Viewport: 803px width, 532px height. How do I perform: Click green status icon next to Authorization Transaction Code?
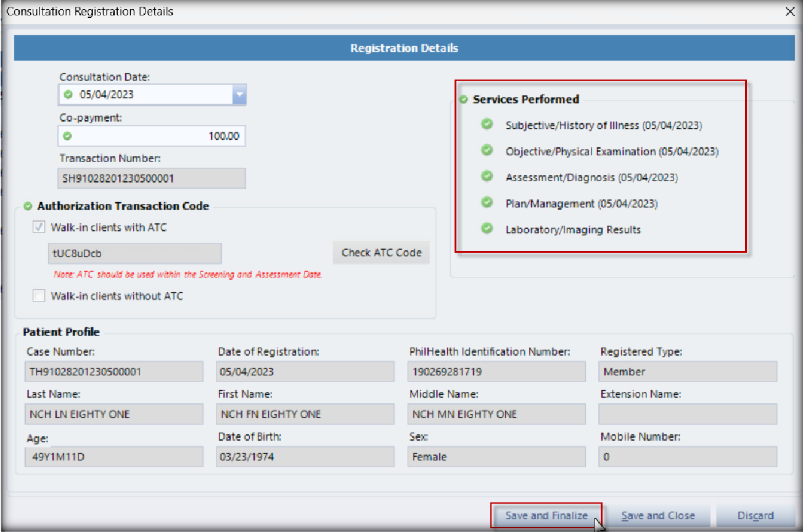coord(28,207)
